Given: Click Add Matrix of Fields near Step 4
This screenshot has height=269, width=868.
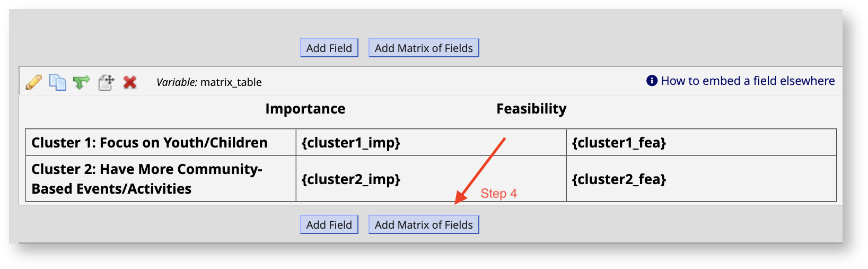Looking at the screenshot, I should coord(424,224).
